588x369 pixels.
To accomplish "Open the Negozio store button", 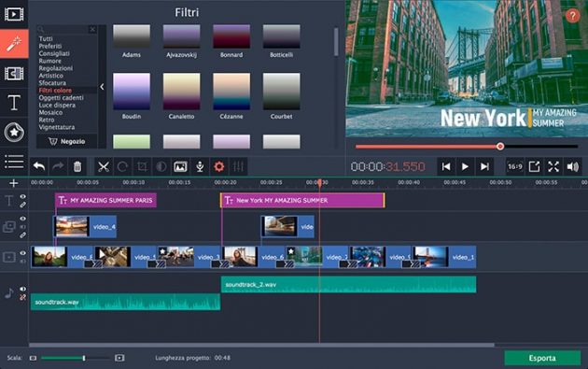I will click(x=67, y=141).
